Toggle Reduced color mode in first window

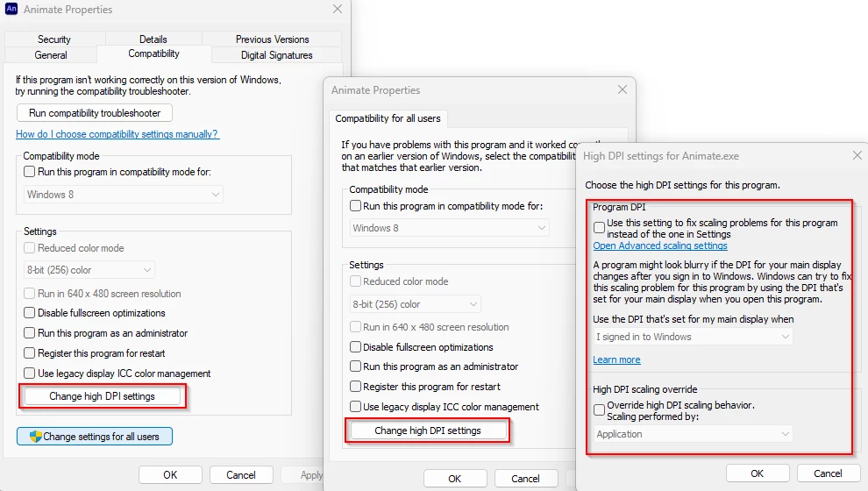[29, 248]
